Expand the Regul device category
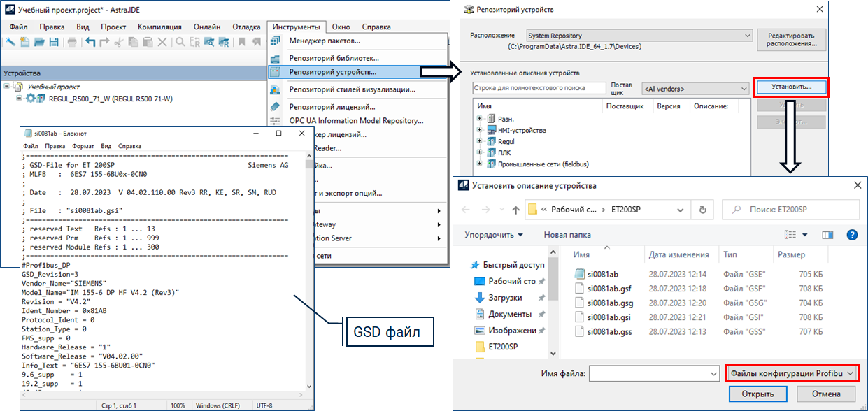Screen dimensions: 868x411 click(x=480, y=142)
